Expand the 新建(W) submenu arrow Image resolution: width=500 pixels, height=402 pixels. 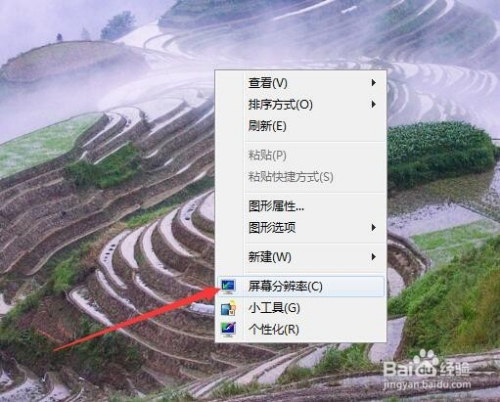coord(374,257)
